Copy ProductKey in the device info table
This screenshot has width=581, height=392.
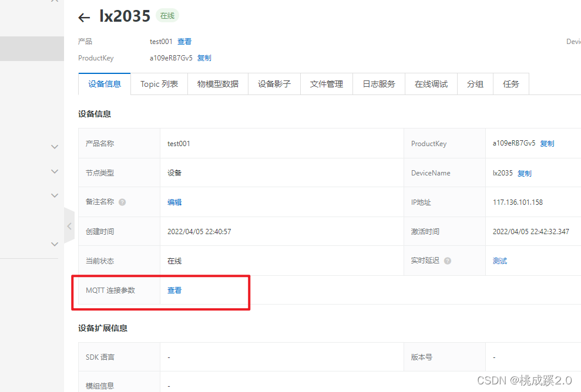click(x=547, y=143)
